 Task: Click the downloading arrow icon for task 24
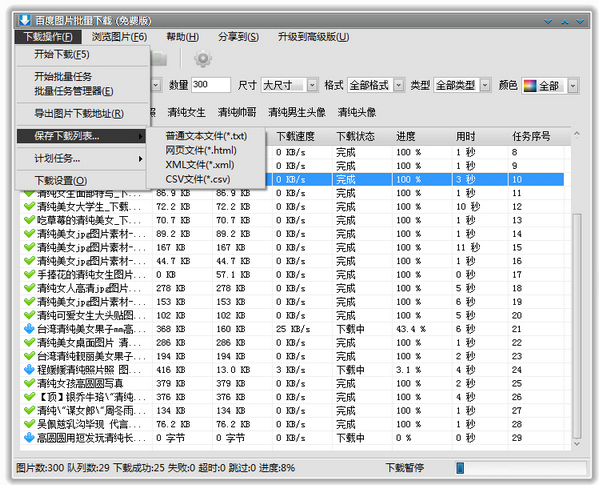29,370
